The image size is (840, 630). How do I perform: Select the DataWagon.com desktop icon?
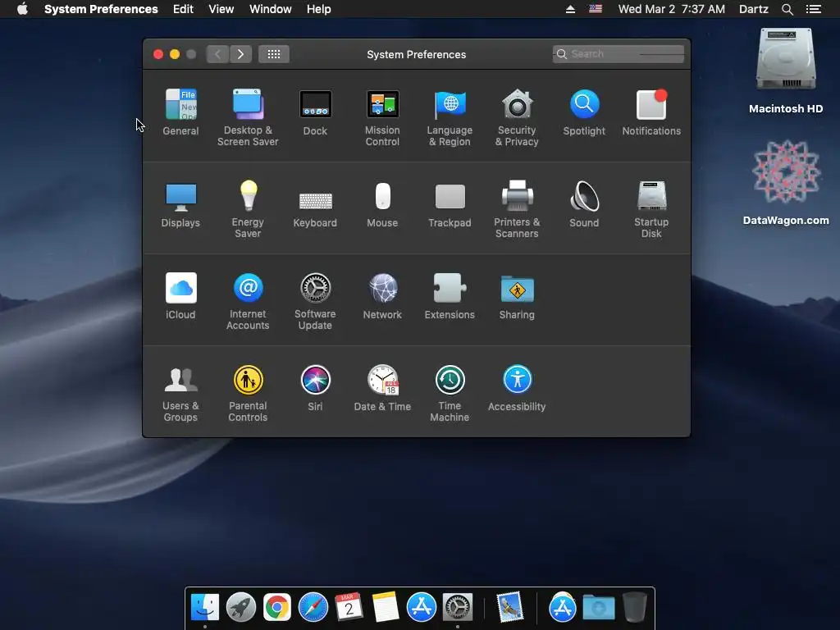[786, 182]
